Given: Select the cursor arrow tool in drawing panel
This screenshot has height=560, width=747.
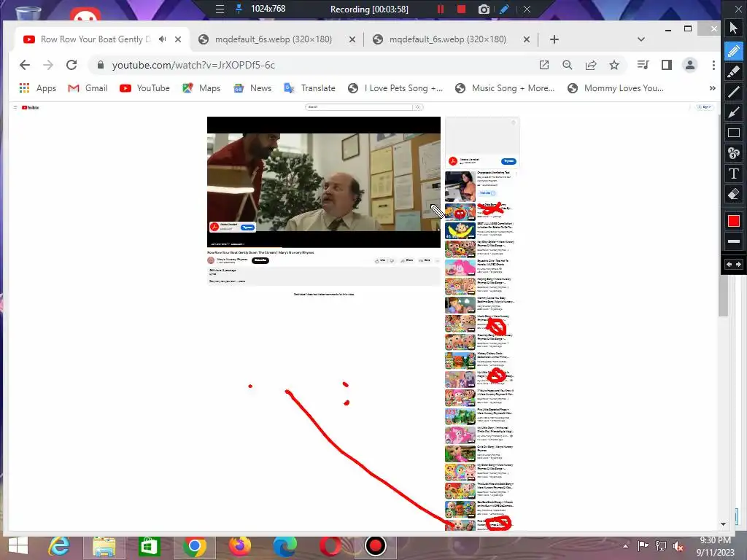Looking at the screenshot, I should click(734, 28).
